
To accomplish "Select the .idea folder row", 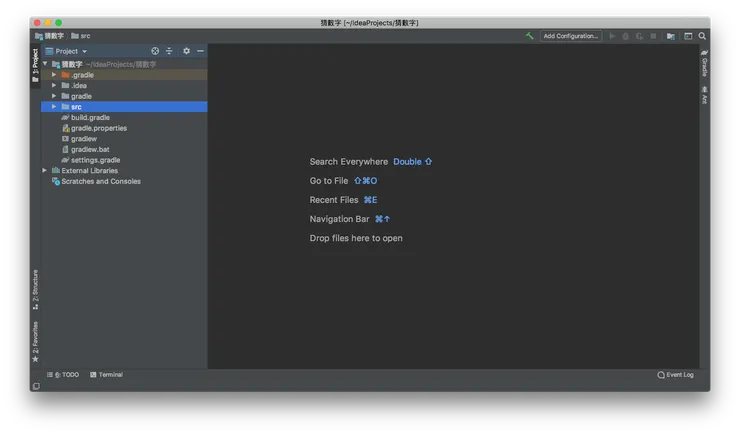I will coord(124,85).
